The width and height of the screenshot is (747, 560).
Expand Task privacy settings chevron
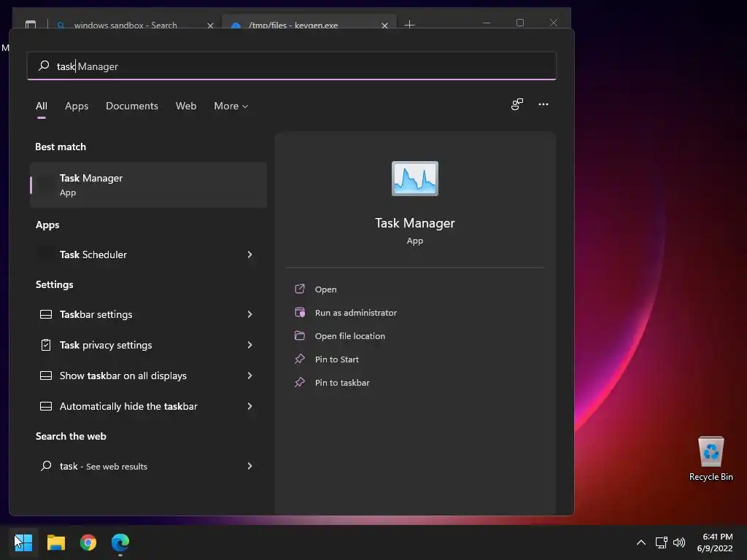click(x=249, y=345)
